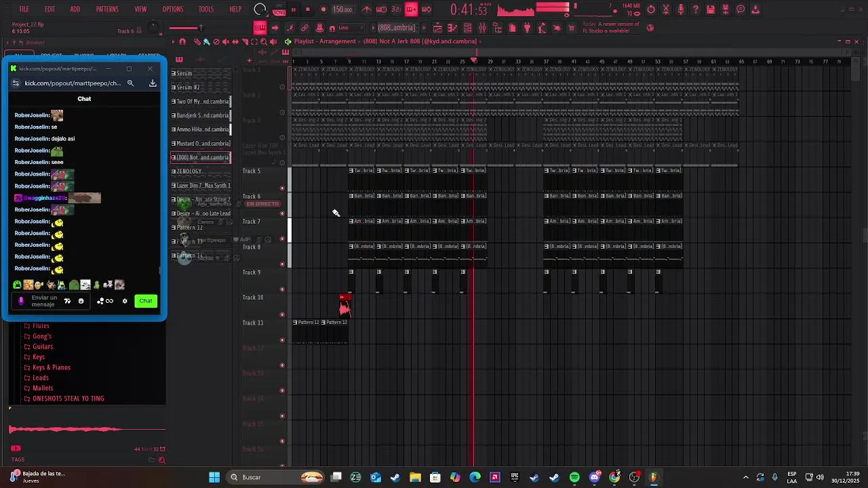Toggle mute dot for Track 8
The width and height of the screenshot is (868, 488).
coord(282,264)
